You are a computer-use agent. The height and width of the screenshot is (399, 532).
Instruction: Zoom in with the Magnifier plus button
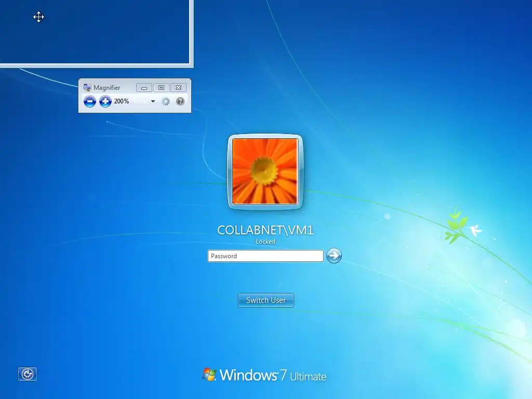click(105, 101)
